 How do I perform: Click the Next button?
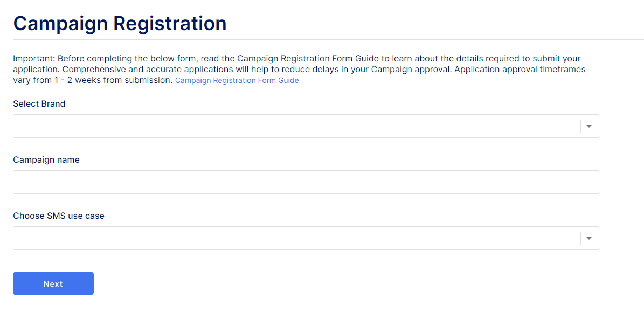53,283
